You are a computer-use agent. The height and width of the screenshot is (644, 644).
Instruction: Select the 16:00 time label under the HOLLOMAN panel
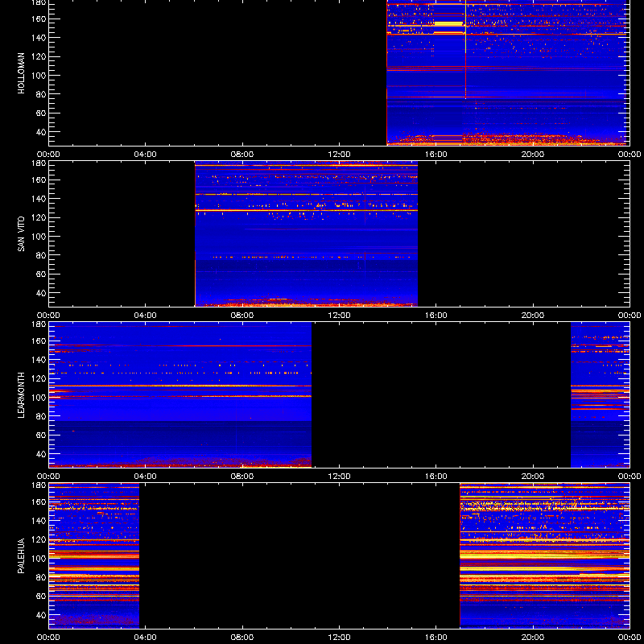tap(436, 155)
